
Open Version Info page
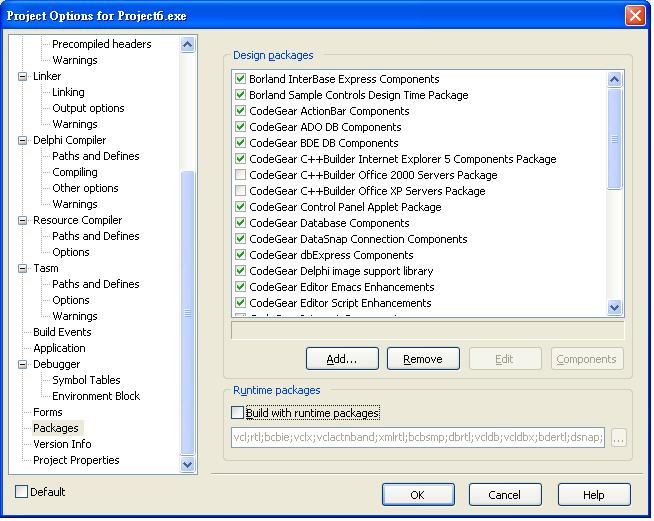pyautogui.click(x=62, y=444)
